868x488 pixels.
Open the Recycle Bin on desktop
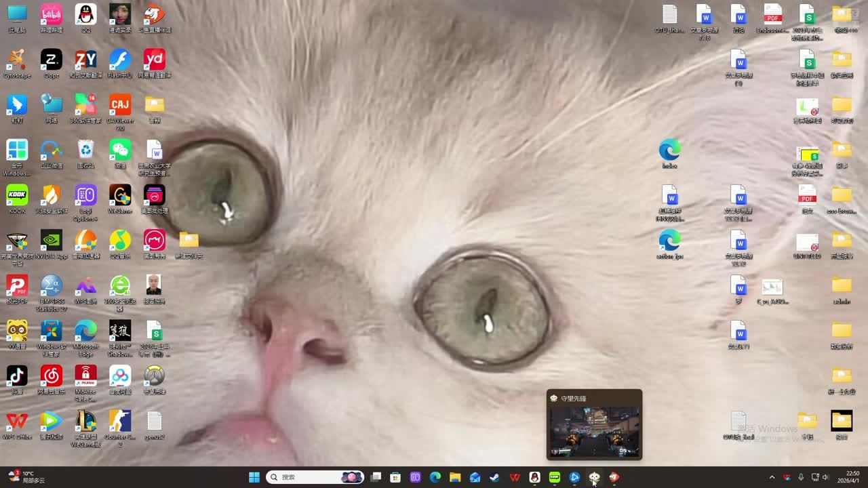pos(85,150)
